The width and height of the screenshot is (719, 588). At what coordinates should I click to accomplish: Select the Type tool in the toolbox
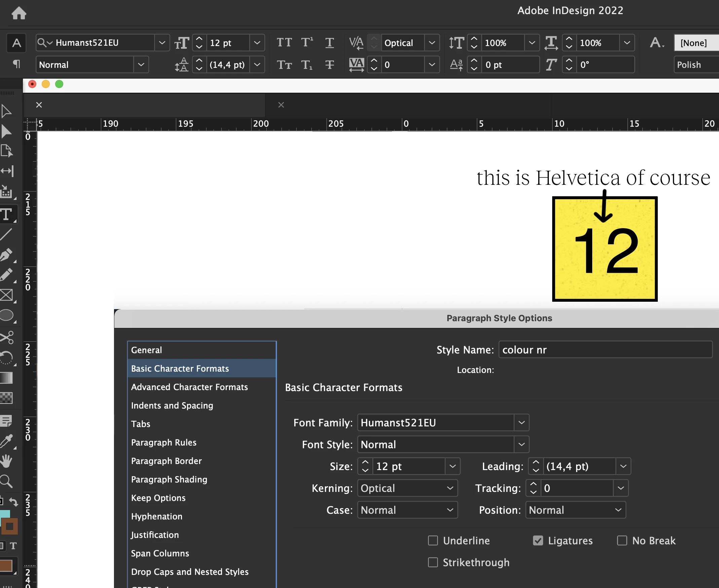[x=6, y=214]
